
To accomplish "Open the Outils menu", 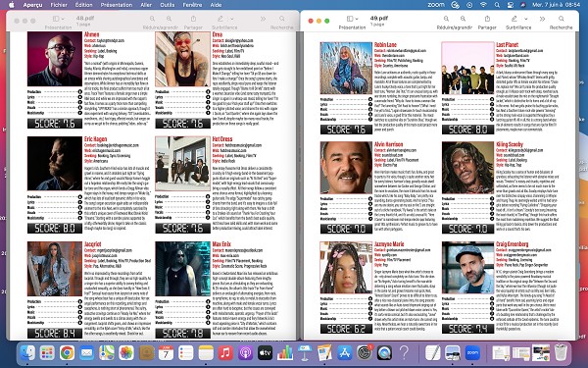I will tap(167, 5).
